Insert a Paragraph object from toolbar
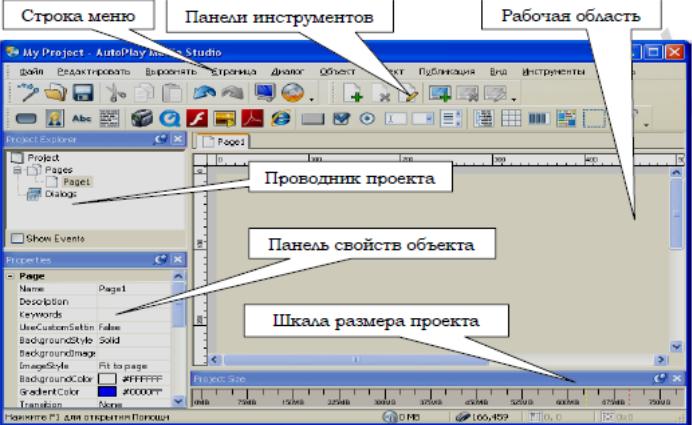The width and height of the screenshot is (692, 425). [x=109, y=118]
